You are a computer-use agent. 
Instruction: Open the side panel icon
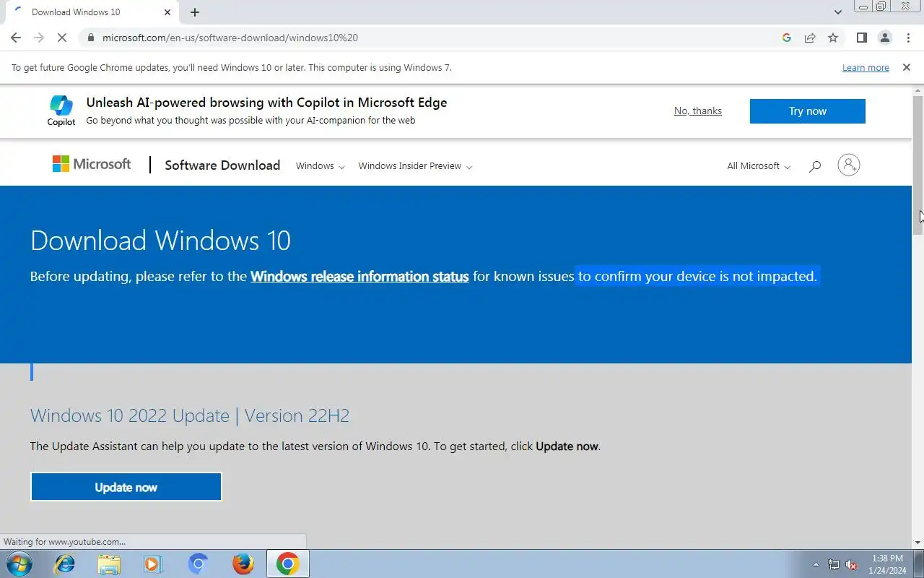click(861, 38)
